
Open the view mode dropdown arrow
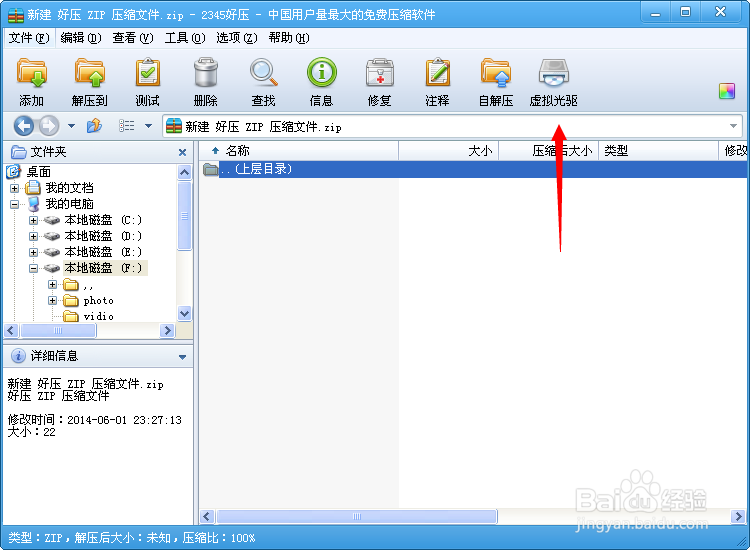148,126
